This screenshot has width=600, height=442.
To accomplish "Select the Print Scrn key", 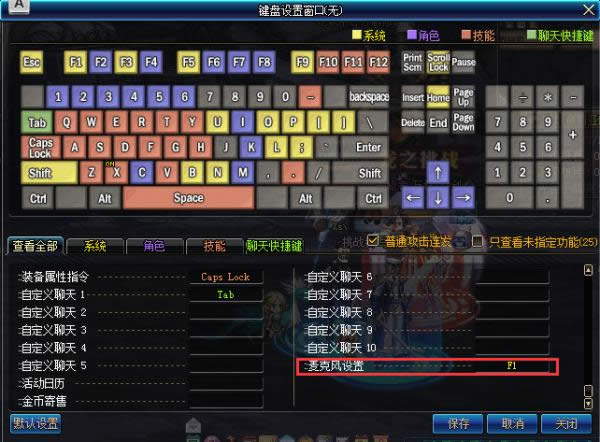I will (412, 62).
